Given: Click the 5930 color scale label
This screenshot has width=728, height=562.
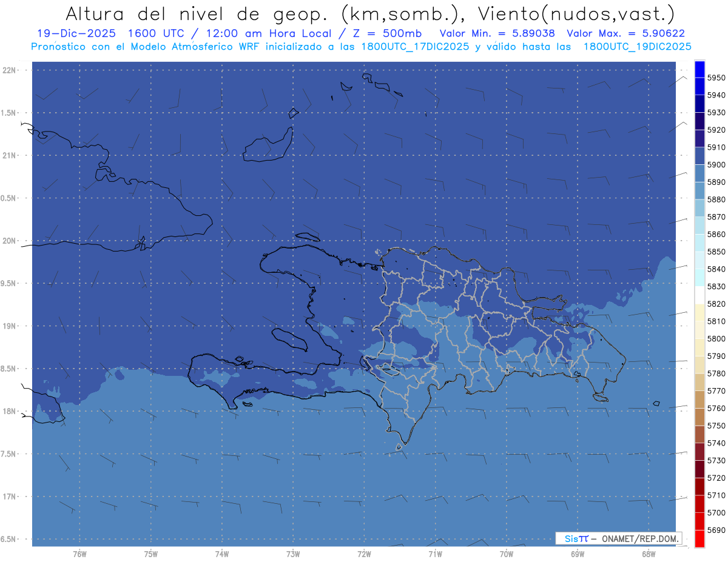Looking at the screenshot, I should (716, 113).
